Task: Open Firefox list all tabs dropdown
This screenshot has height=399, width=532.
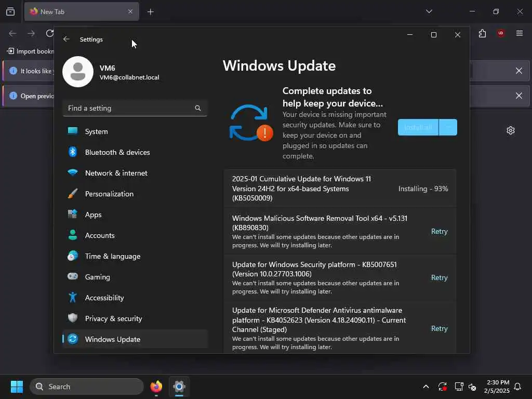Action: pyautogui.click(x=429, y=11)
